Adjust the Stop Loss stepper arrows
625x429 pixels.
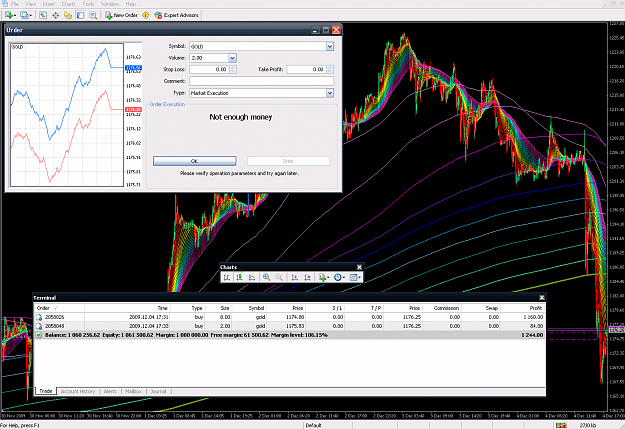click(233, 69)
